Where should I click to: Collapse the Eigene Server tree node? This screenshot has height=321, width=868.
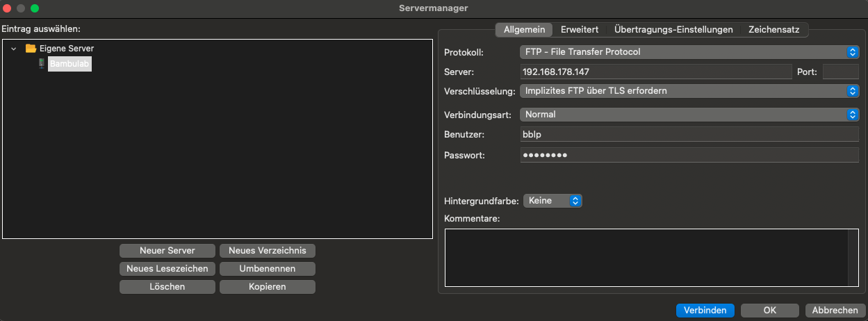pyautogui.click(x=14, y=49)
